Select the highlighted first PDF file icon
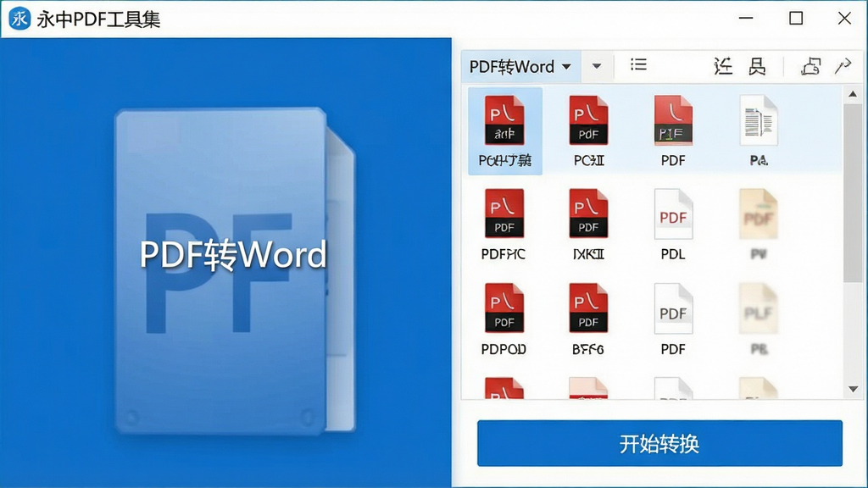This screenshot has height=488, width=868. coord(505,131)
